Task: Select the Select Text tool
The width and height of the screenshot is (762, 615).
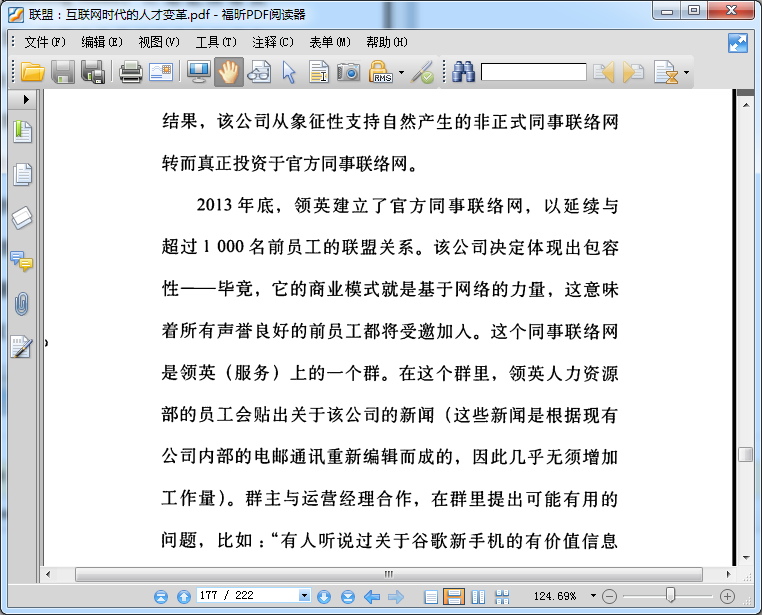Action: [319, 72]
